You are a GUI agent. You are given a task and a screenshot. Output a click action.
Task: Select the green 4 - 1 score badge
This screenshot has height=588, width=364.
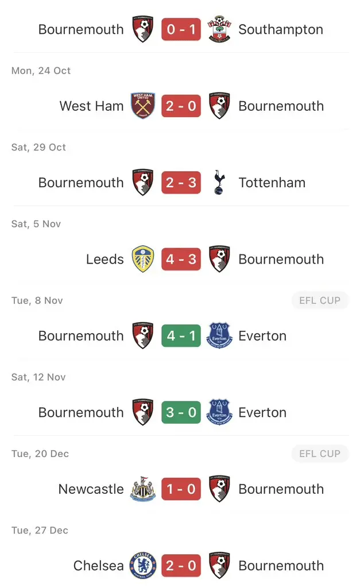(x=181, y=336)
